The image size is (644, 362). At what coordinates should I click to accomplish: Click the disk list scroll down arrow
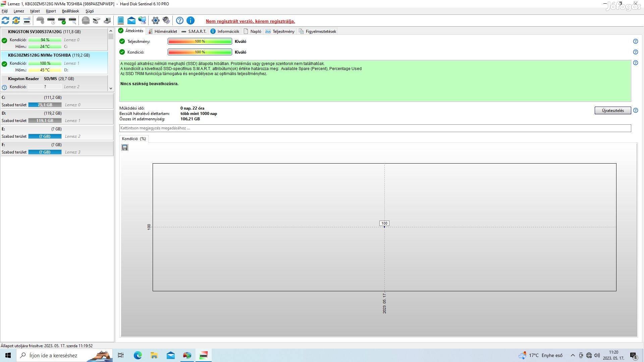[x=111, y=88]
